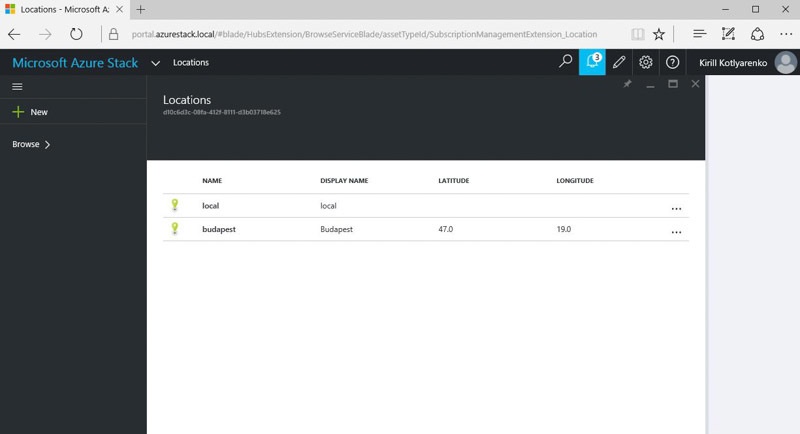Image resolution: width=800 pixels, height=434 pixels.
Task: Open portal settings gear
Action: pyautogui.click(x=645, y=62)
